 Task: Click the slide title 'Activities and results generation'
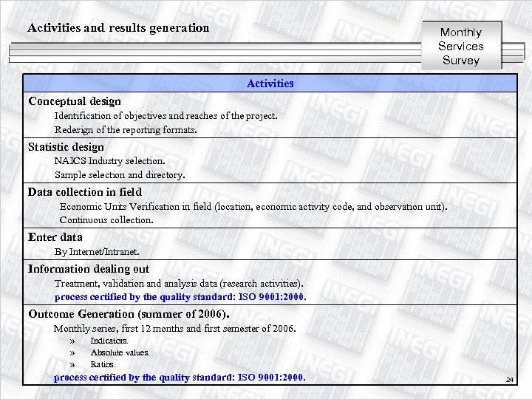[118, 28]
